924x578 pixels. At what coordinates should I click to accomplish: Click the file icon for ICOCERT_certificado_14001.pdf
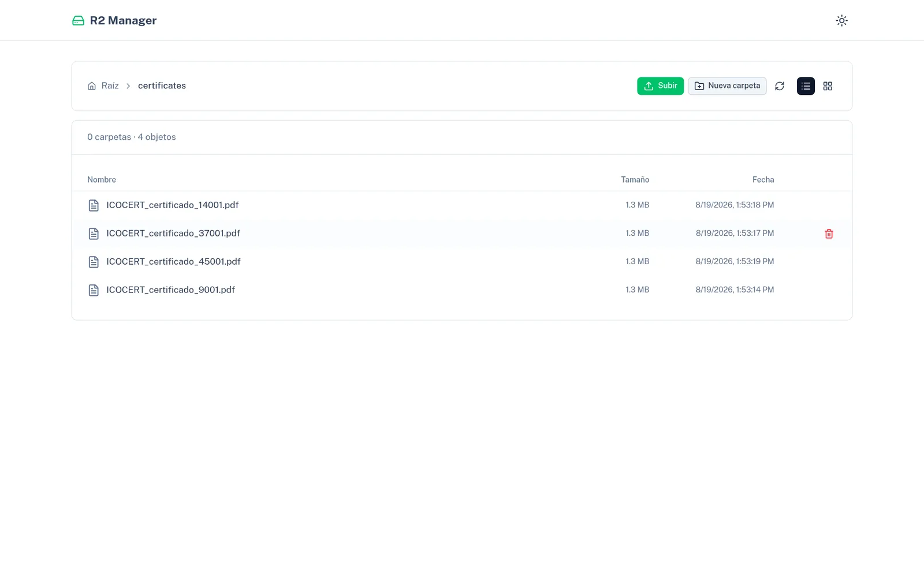[94, 205]
